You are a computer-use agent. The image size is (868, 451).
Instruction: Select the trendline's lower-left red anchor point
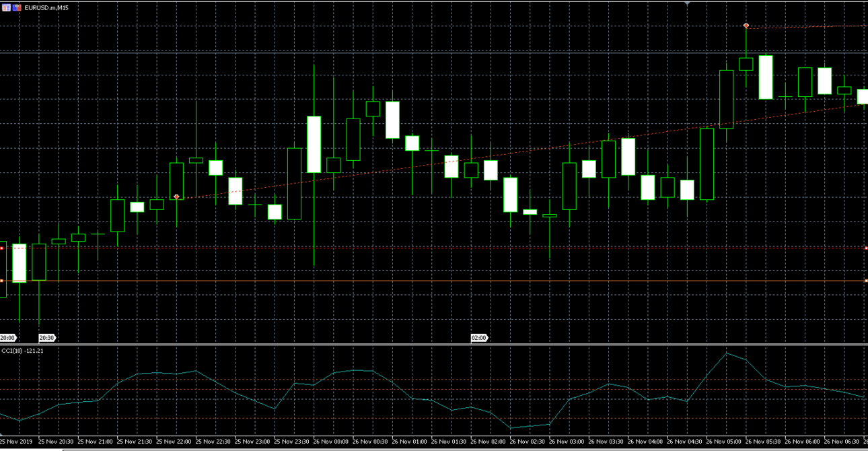point(176,197)
